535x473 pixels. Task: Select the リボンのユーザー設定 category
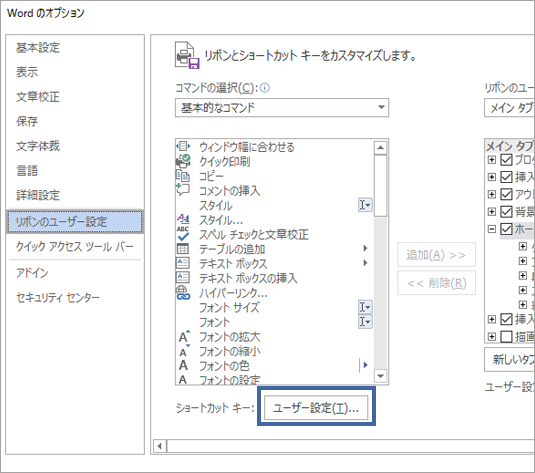tap(75, 222)
